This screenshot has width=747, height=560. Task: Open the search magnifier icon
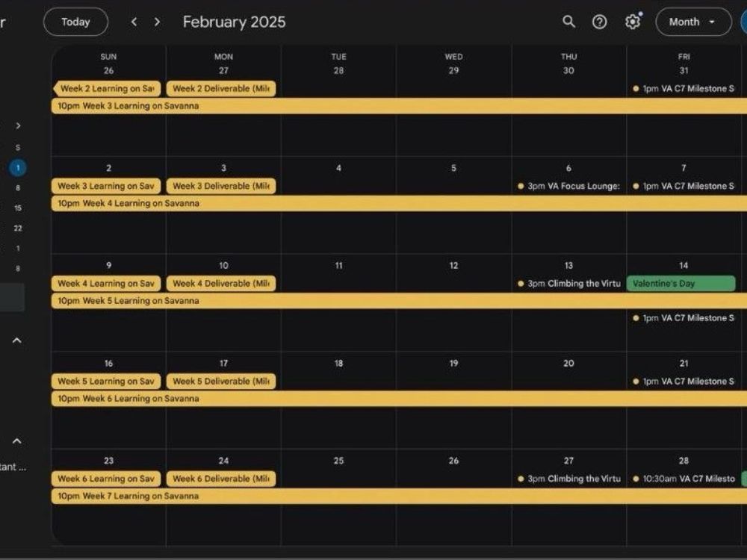(568, 22)
